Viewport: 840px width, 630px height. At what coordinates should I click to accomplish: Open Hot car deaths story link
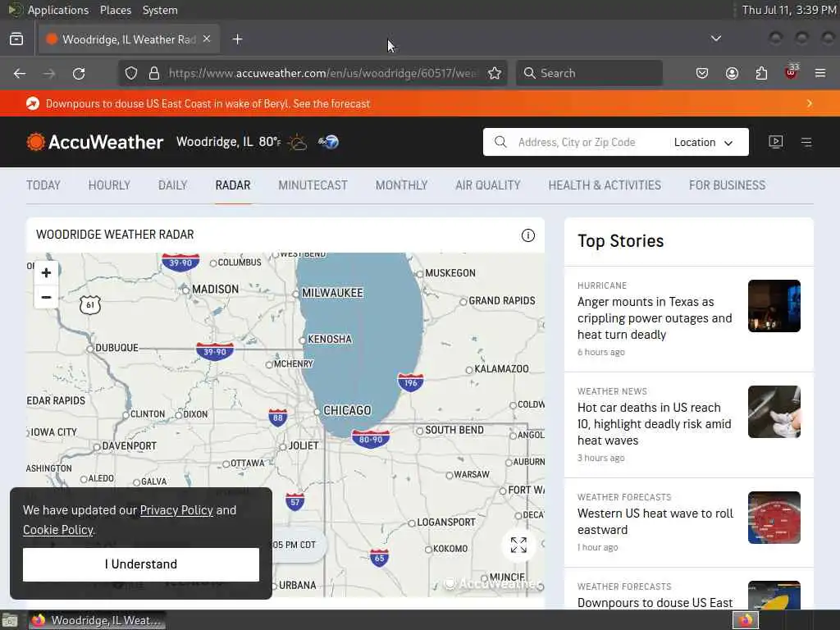pyautogui.click(x=654, y=424)
